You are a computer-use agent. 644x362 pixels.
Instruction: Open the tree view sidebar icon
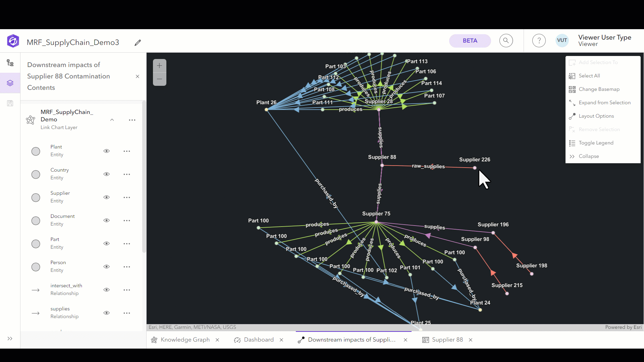(x=10, y=63)
